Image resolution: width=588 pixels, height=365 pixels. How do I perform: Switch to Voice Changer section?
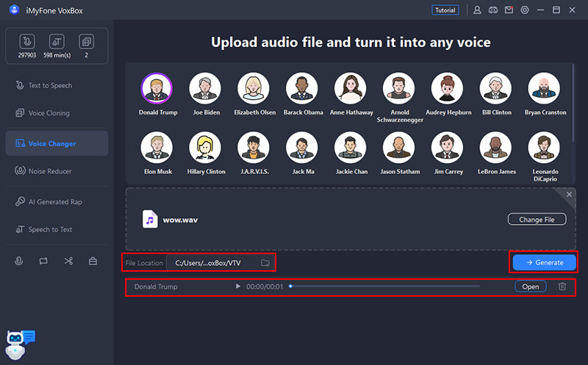pyautogui.click(x=57, y=143)
